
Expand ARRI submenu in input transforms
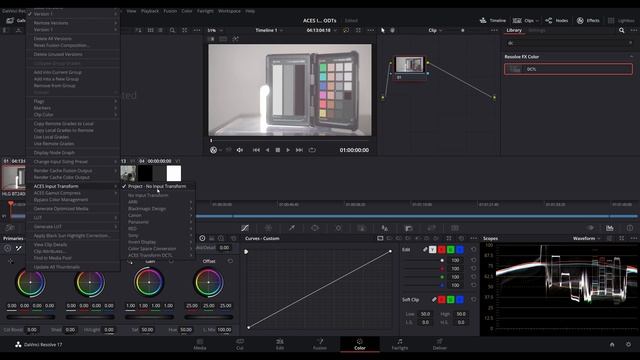pos(160,202)
